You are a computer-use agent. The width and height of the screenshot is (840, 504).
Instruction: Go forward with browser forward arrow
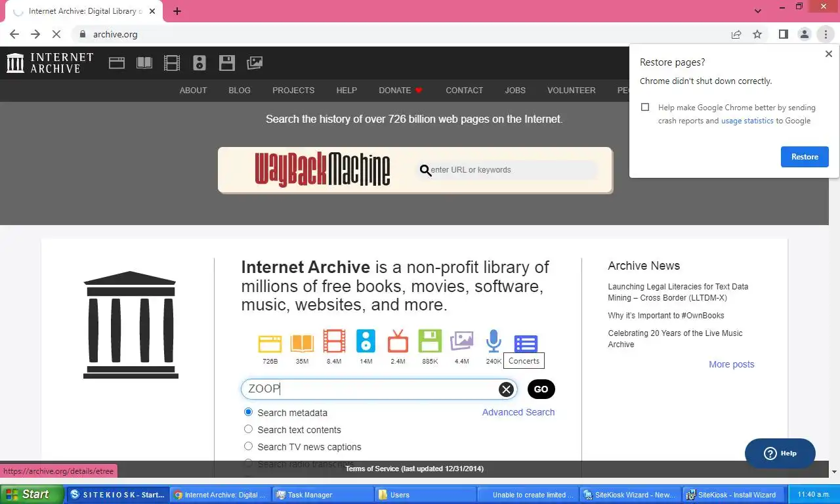pos(35,34)
